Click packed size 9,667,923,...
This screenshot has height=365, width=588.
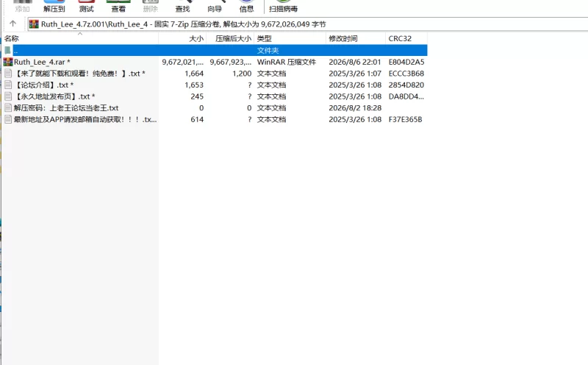(230, 62)
